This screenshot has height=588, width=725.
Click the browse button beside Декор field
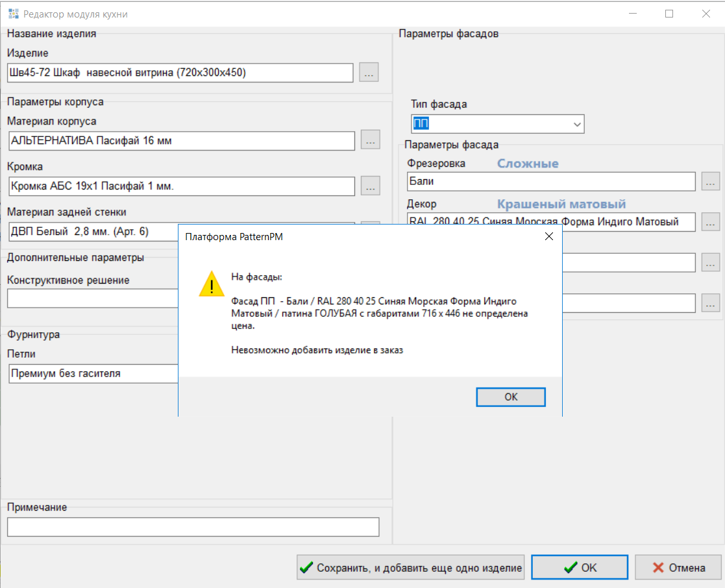[x=711, y=222]
